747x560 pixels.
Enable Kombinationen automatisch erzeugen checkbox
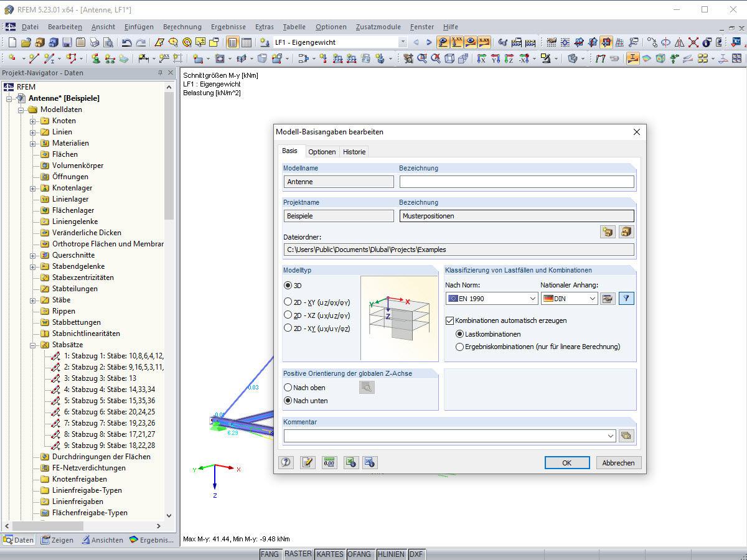450,321
